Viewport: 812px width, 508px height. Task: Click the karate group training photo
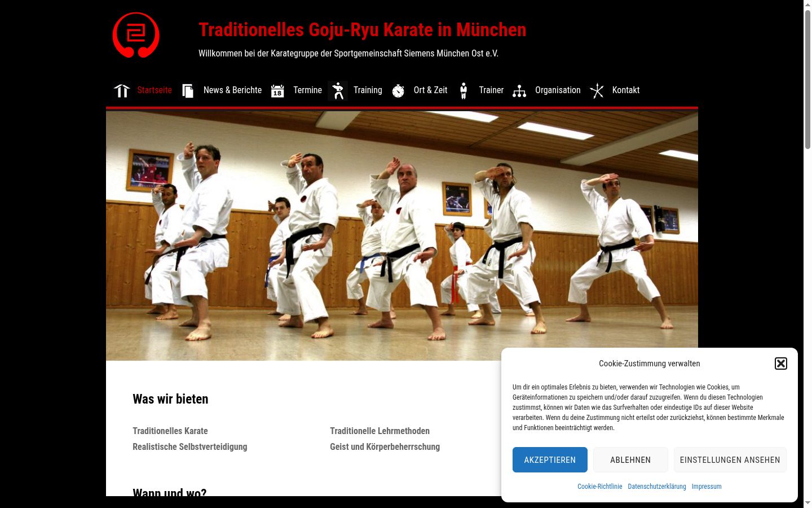(402, 236)
